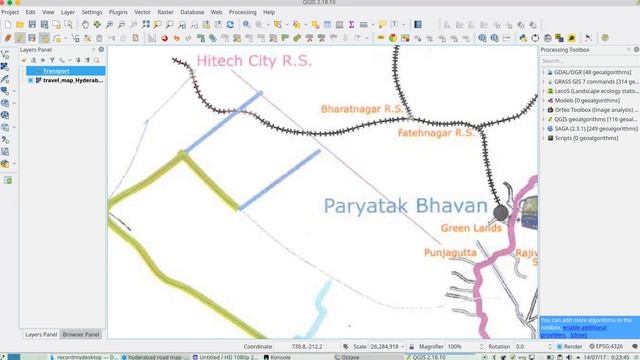The width and height of the screenshot is (640, 360).
Task: Open the Plugins menu
Action: point(118,12)
